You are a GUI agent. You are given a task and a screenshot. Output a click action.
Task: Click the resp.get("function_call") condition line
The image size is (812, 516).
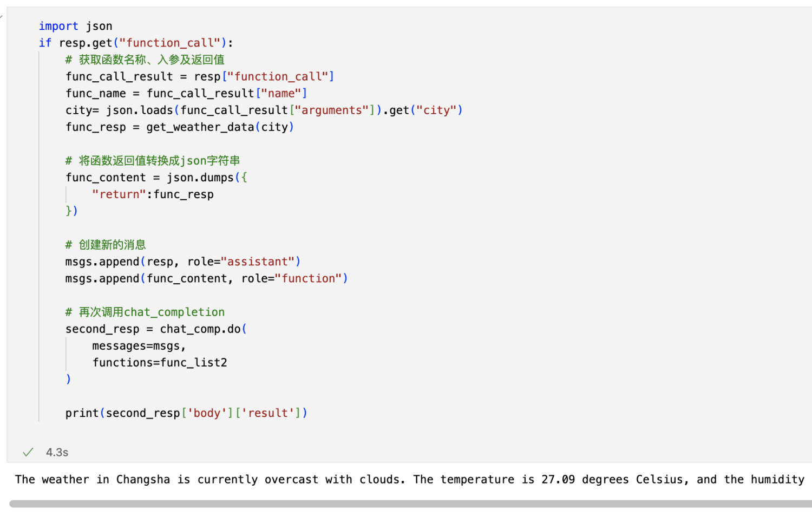(136, 43)
